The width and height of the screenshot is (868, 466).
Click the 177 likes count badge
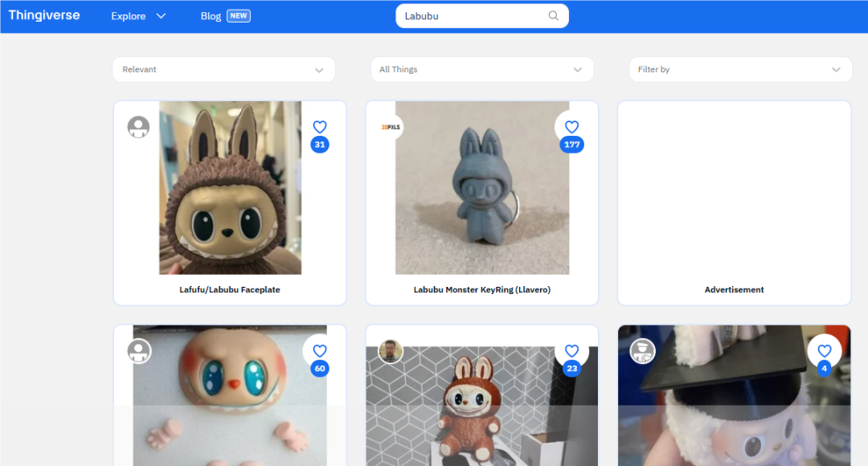[x=572, y=145]
